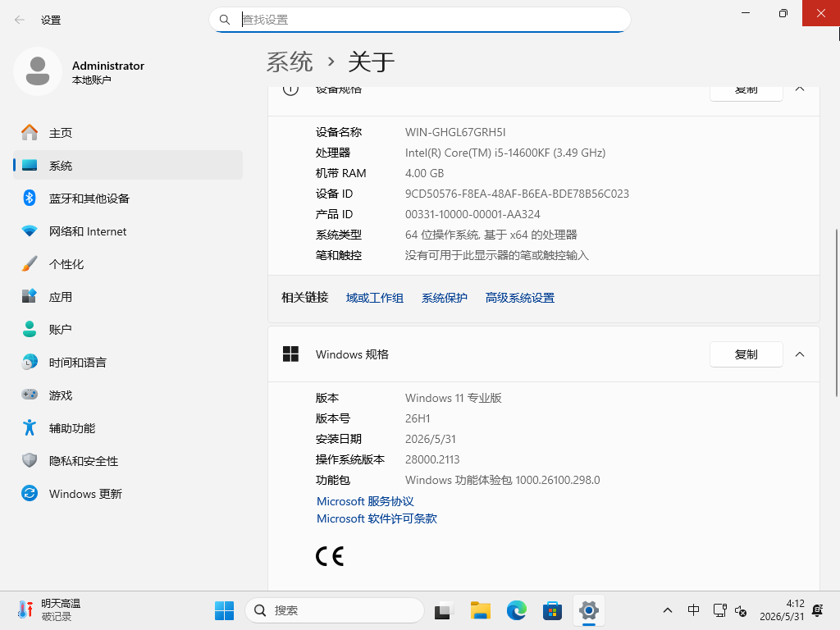Viewport: 840px width, 630px height.
Task: Open the weather widget 明天高温 on taskbar
Action: tap(49, 610)
